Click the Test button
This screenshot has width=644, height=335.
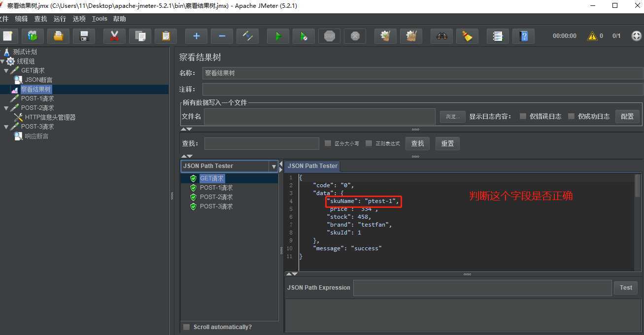(626, 288)
